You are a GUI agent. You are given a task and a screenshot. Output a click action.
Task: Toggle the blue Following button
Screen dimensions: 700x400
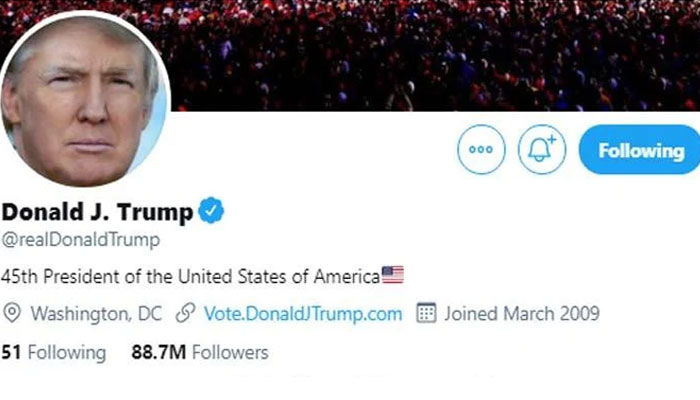[x=640, y=151]
